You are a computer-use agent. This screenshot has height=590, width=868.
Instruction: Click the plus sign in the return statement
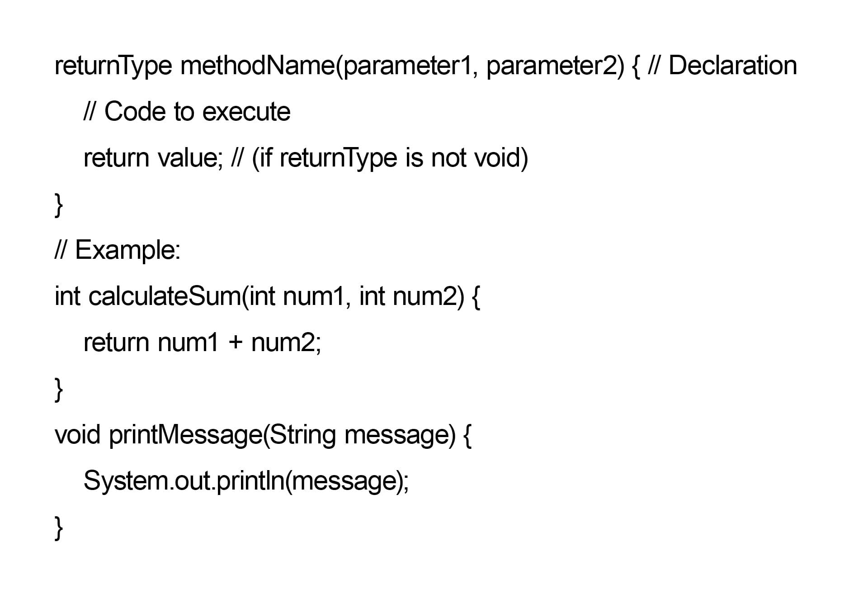[x=235, y=343]
